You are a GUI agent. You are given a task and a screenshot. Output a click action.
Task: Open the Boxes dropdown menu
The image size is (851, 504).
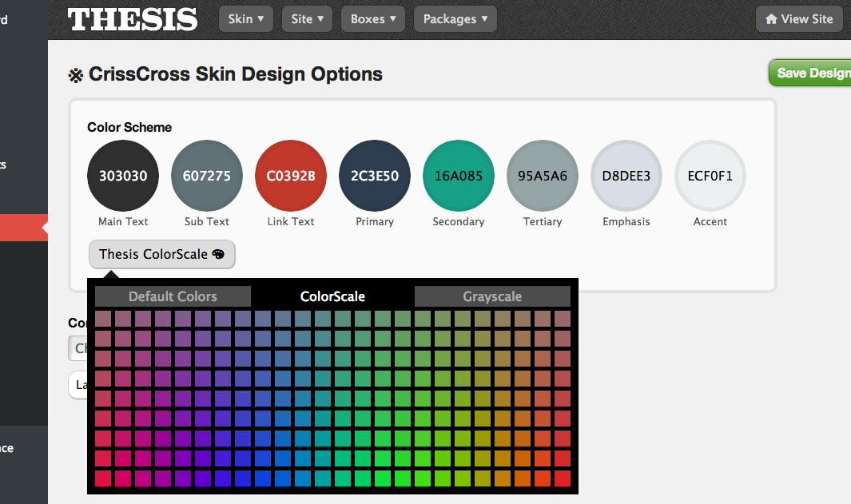coord(372,18)
